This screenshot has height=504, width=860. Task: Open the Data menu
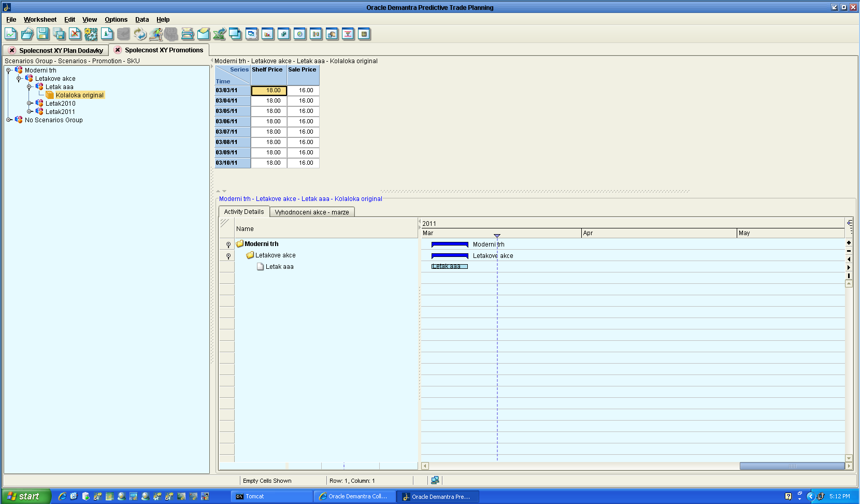(x=142, y=20)
